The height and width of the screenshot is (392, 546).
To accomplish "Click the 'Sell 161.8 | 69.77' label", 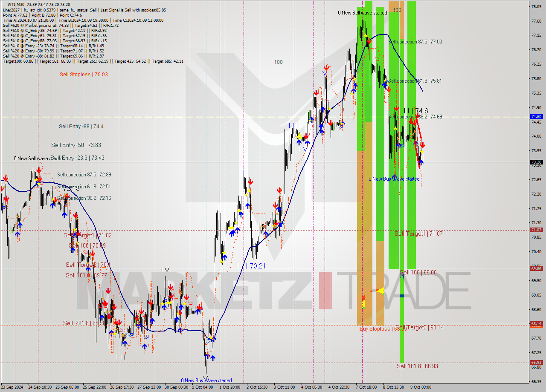I will click(x=86, y=275).
